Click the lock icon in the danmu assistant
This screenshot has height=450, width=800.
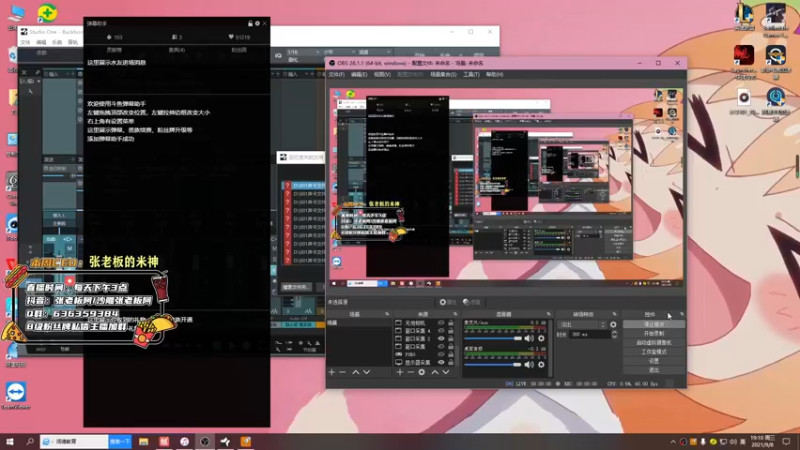pos(250,23)
